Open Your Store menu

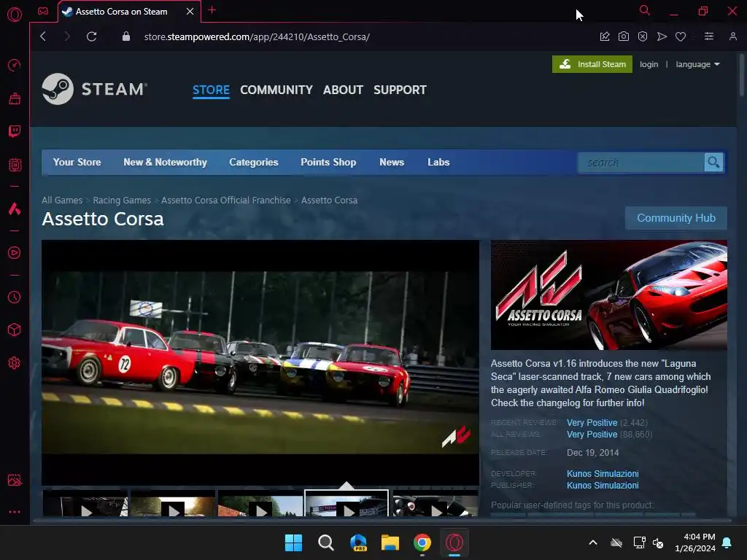pyautogui.click(x=77, y=163)
